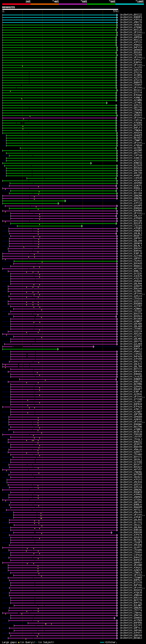The height and width of the screenshot is (644, 146).
Task: Click the shortened green alignment bar of C6TAB1
Action: coord(55,103)
